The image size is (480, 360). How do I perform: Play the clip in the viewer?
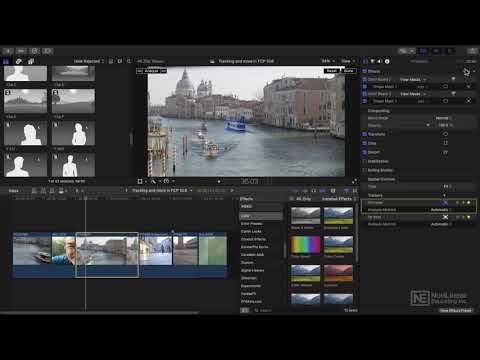219,182
